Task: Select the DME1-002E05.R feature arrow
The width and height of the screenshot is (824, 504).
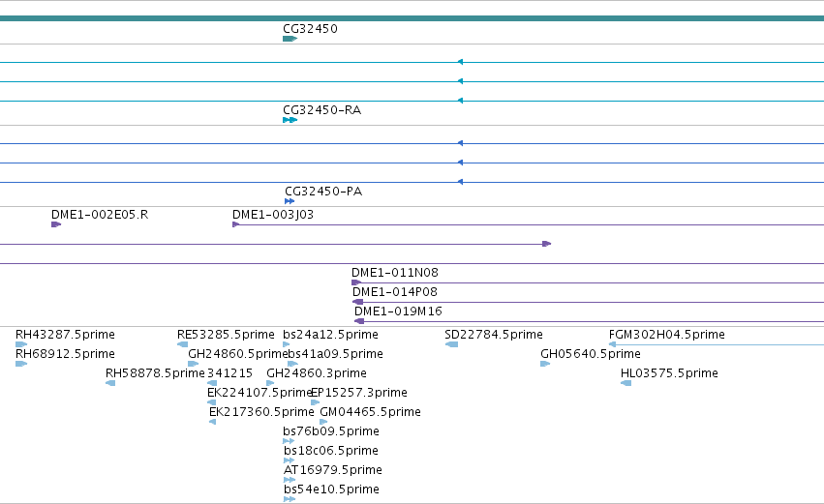Action: coord(56,224)
